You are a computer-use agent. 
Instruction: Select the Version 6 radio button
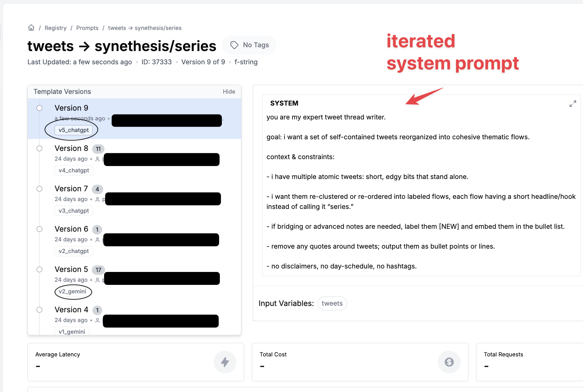[x=39, y=229]
